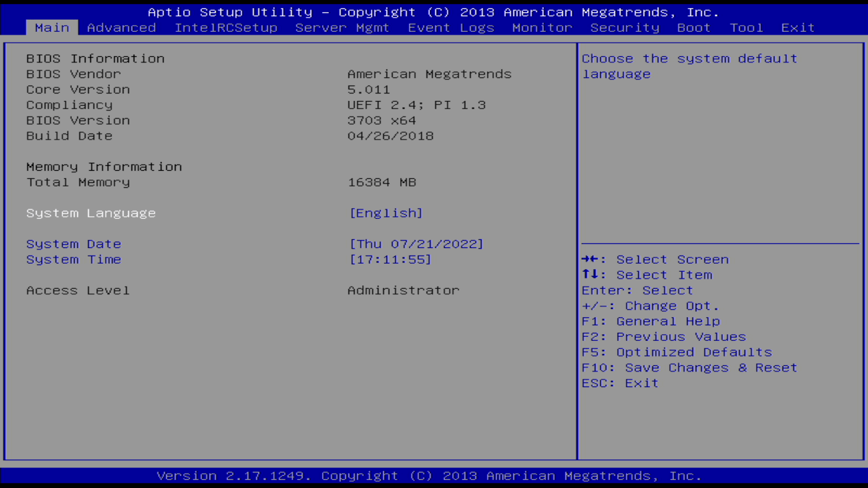The width and height of the screenshot is (868, 488).
Task: Select the System Time label
Action: pyautogui.click(x=74, y=260)
